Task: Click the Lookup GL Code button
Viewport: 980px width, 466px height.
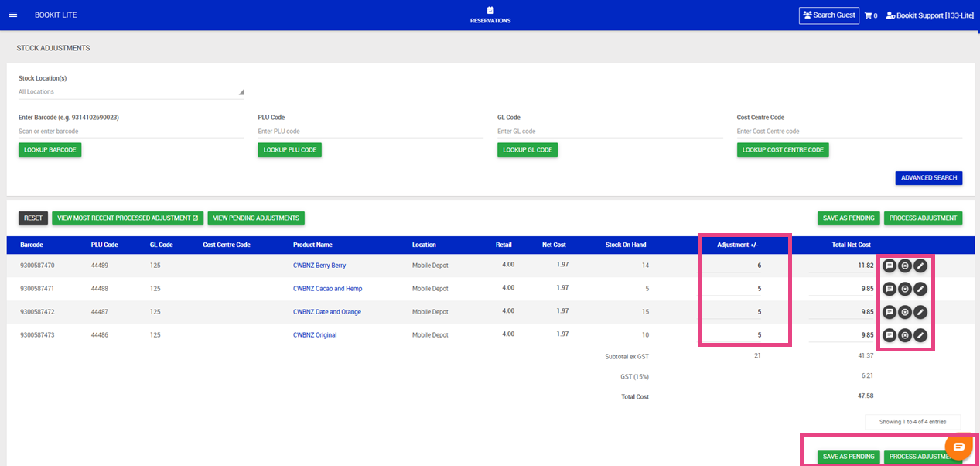Action: click(528, 149)
